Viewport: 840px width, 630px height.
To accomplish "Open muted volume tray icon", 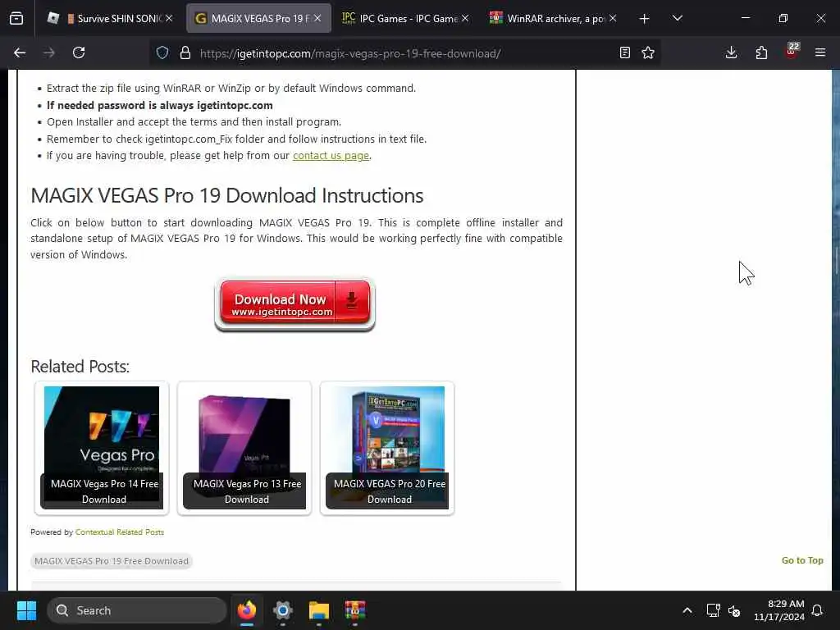I will [734, 610].
